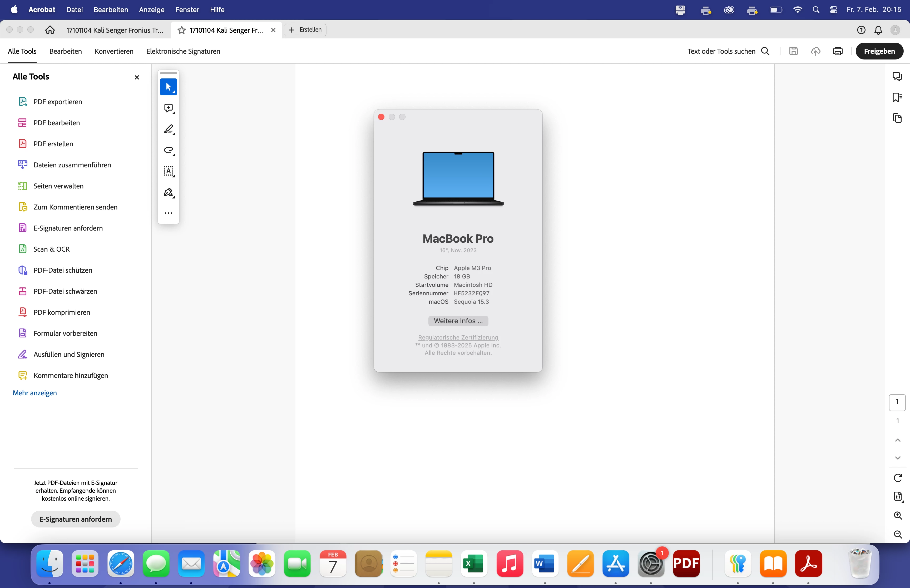Expand the list via Mehr anzeigen
This screenshot has width=910, height=588.
35,393
